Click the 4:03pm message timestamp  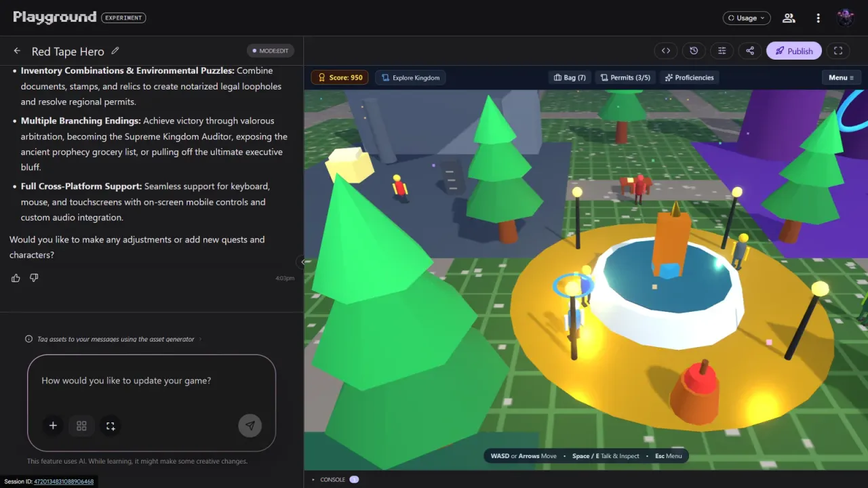pyautogui.click(x=285, y=278)
